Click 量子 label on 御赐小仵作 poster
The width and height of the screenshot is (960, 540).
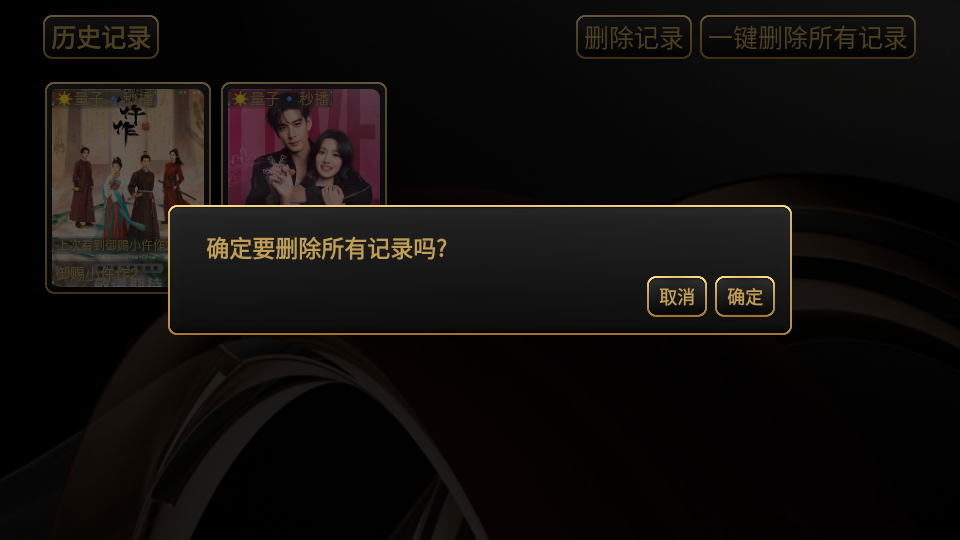[x=89, y=99]
